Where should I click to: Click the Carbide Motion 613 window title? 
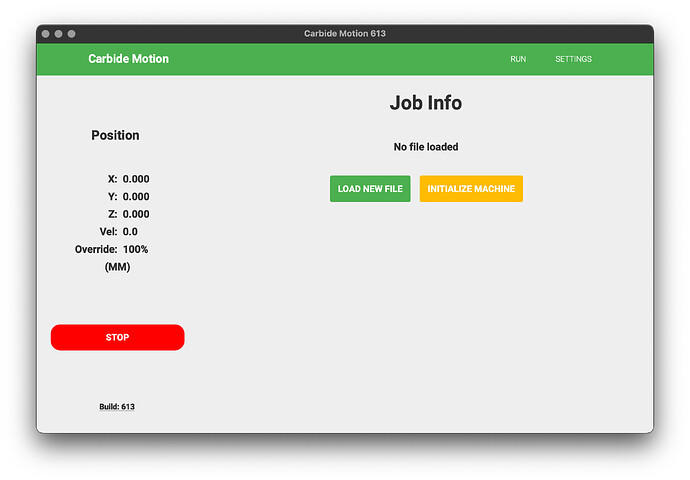pos(345,33)
